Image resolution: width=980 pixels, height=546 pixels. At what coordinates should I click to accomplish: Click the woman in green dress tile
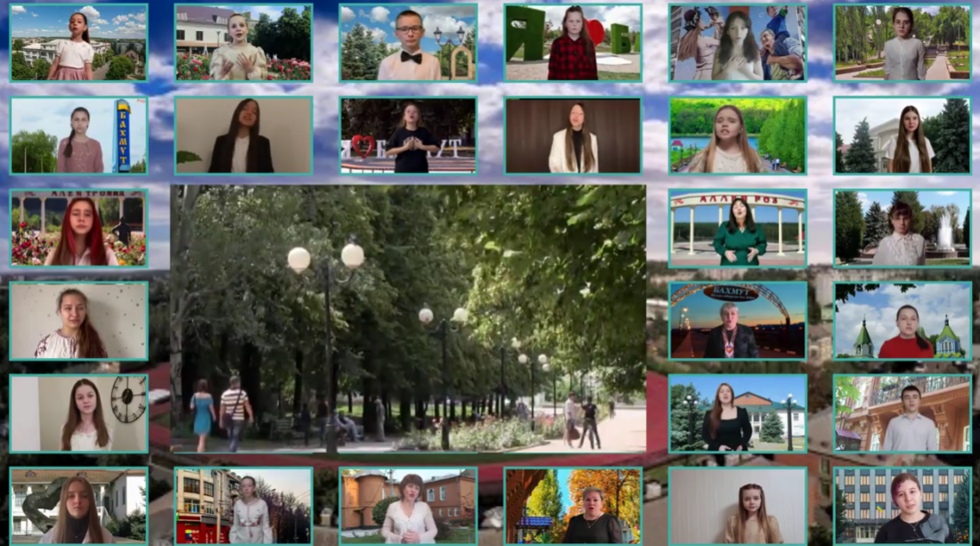click(x=738, y=228)
